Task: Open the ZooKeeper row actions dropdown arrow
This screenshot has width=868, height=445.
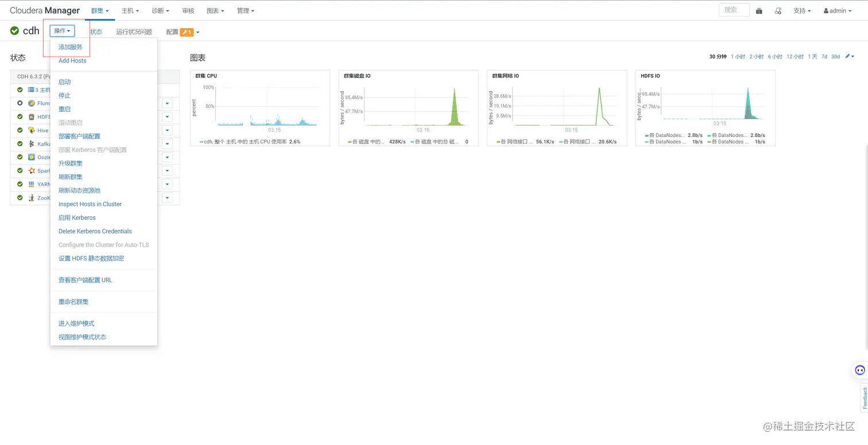Action: click(x=167, y=198)
